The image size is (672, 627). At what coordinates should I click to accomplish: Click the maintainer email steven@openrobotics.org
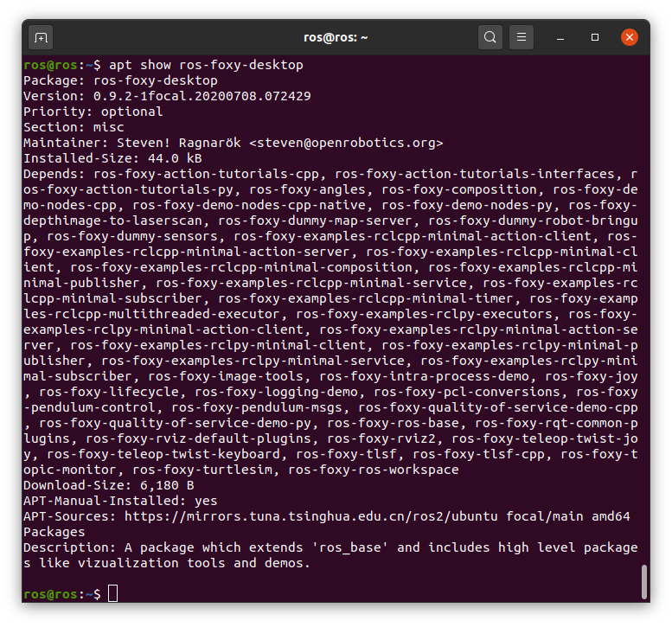(x=346, y=143)
